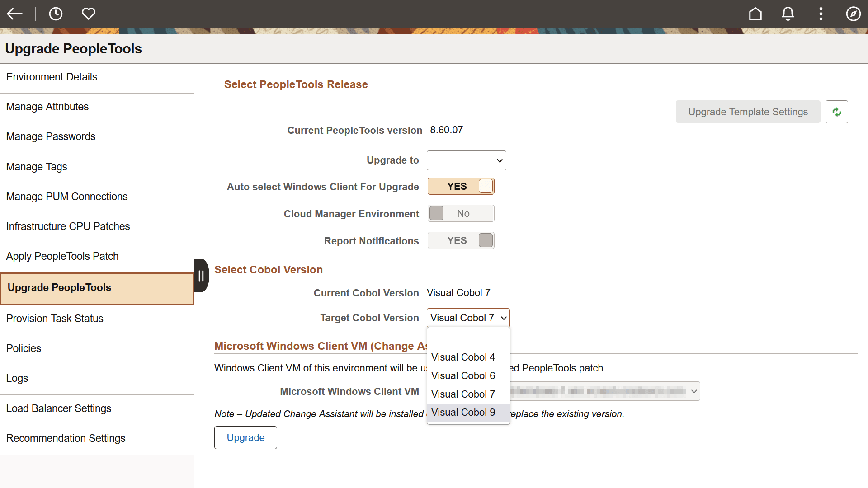Go to the Home icon
Image resolution: width=868 pixels, height=488 pixels.
[x=755, y=14]
